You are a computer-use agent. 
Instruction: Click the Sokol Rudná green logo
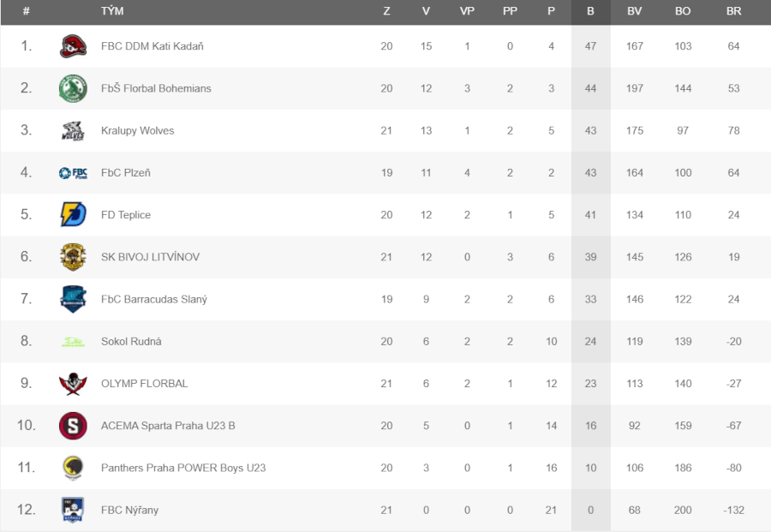pyautogui.click(x=73, y=342)
